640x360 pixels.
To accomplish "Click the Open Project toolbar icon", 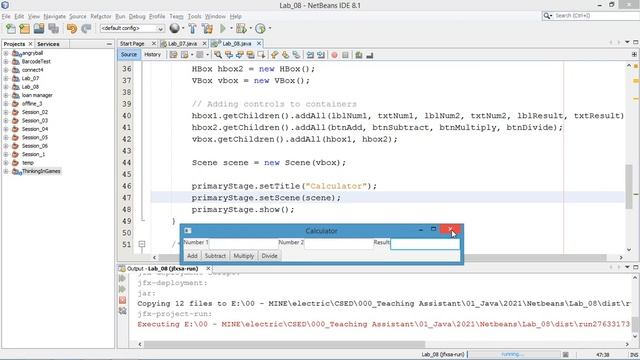I will [x=39, y=29].
